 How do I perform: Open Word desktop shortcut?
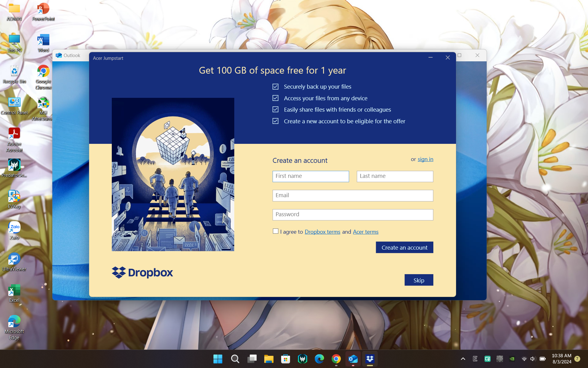(x=43, y=43)
